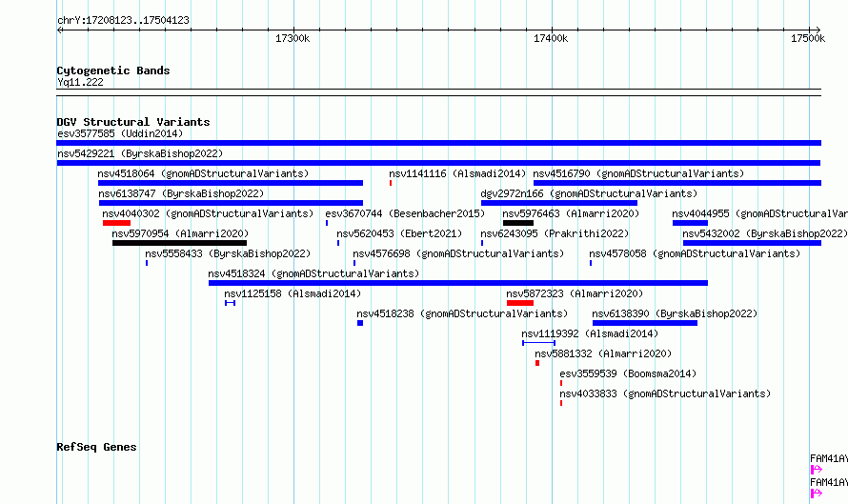The height and width of the screenshot is (504, 848).
Task: Select the long nsv4518324 blue bar
Action: (458, 283)
